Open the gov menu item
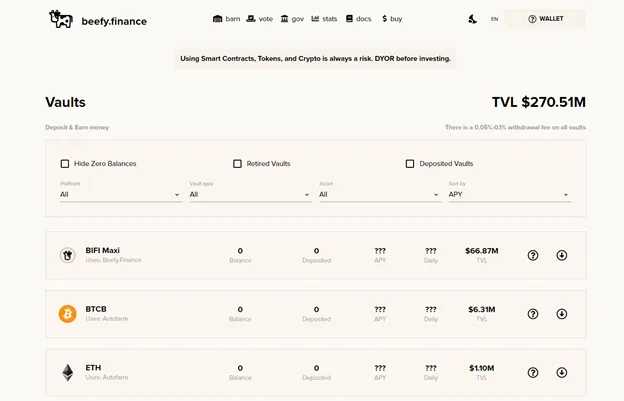624x401 pixels. 292,19
